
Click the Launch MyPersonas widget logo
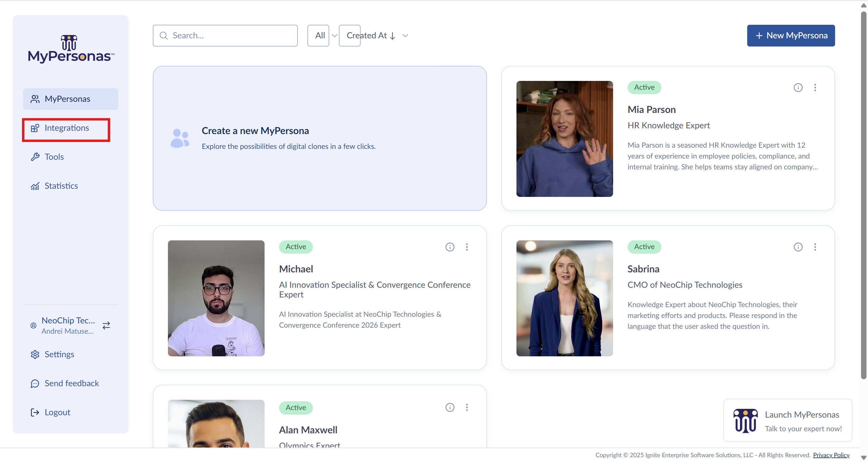coord(745,421)
